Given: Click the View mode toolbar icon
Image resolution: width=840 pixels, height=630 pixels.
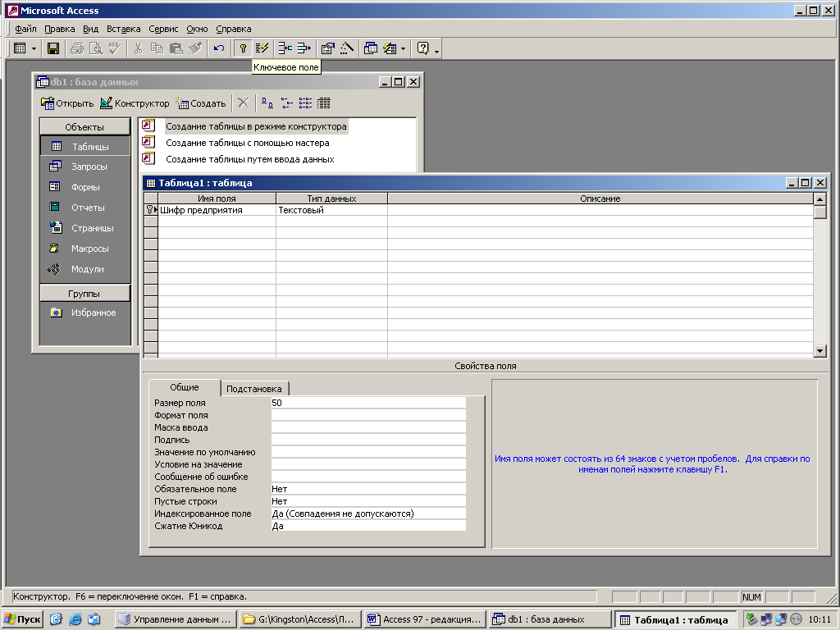Looking at the screenshot, I should (20, 48).
